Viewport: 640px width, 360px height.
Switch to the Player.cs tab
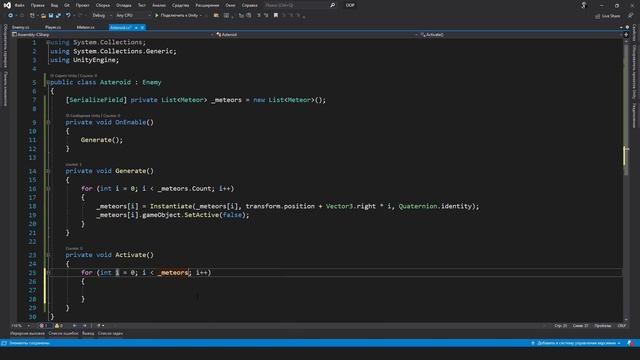(x=53, y=27)
